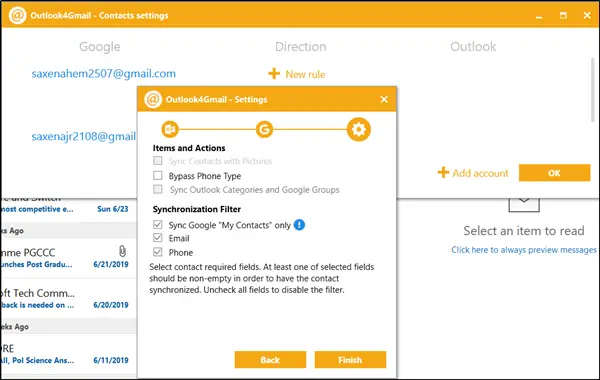Image resolution: width=600 pixels, height=380 pixels.
Task: Go back with the Back button
Action: click(x=270, y=360)
